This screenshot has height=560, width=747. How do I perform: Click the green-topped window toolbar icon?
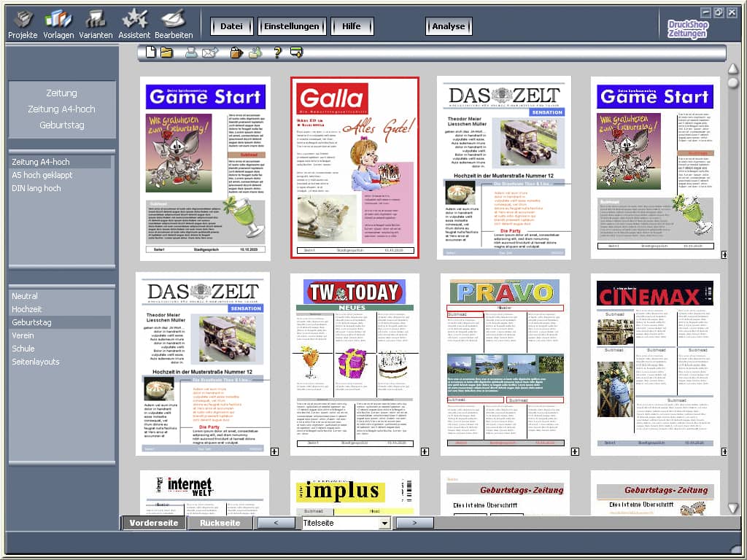pyautogui.click(x=296, y=52)
